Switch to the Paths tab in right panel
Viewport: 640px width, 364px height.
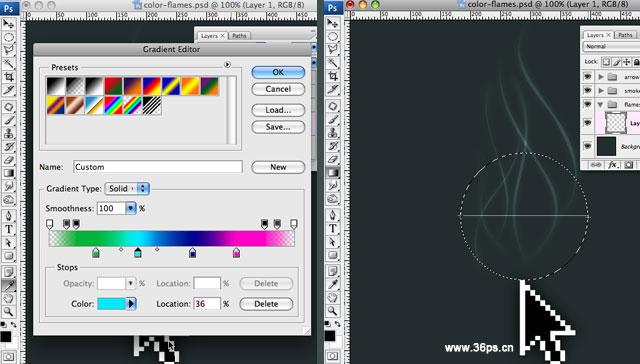point(625,35)
